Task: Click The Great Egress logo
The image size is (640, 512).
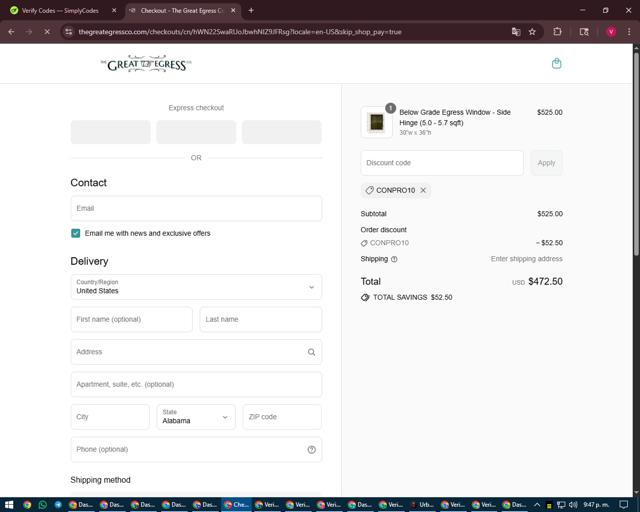Action: click(x=146, y=64)
